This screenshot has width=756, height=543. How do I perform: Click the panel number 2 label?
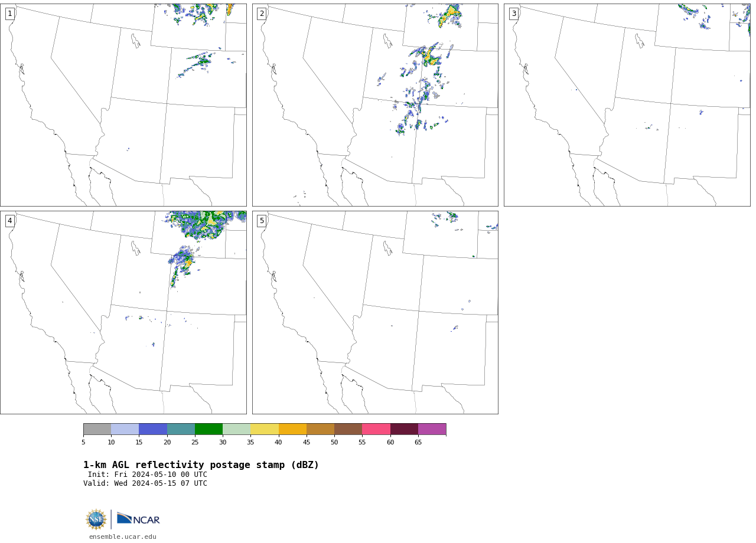[262, 14]
